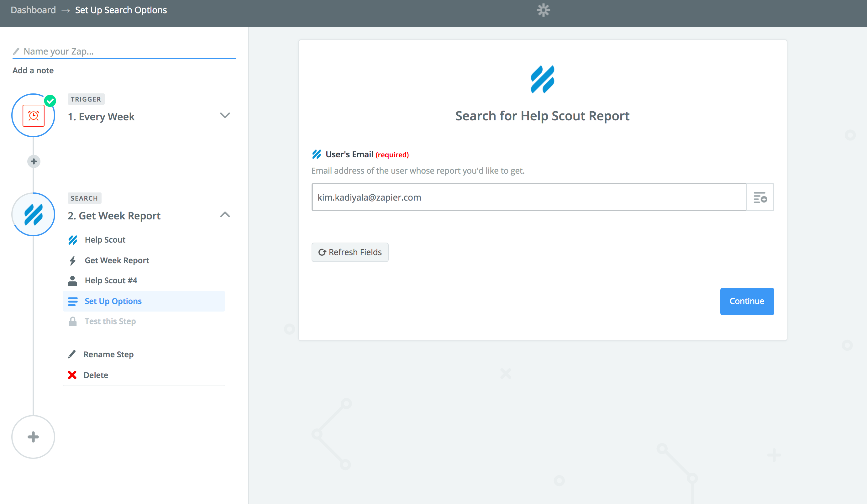Click the Rename Step pencil icon

[x=72, y=354]
